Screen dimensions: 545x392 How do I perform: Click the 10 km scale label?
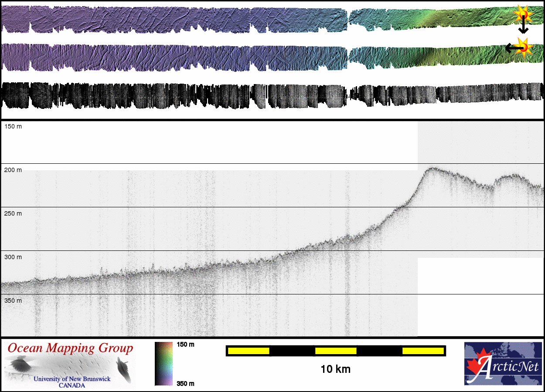[x=335, y=369]
